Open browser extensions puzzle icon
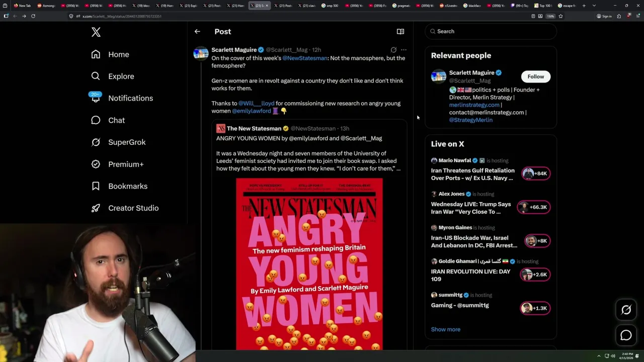Screen dimensions: 644x362 pyautogui.click(x=619, y=16)
